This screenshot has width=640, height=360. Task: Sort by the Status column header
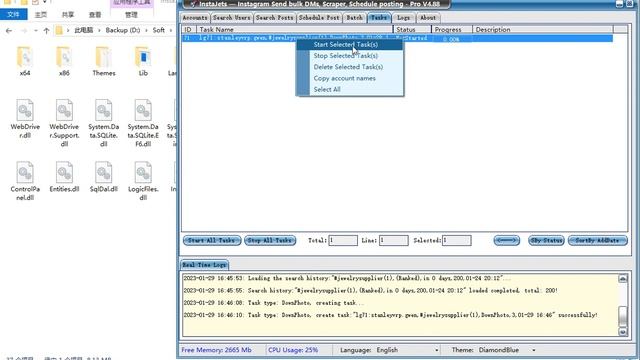click(412, 29)
